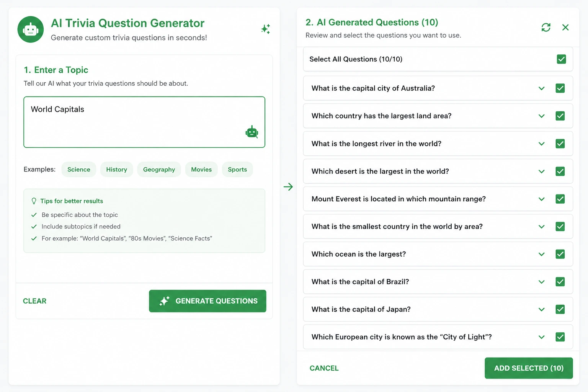The height and width of the screenshot is (392, 588).
Task: Uncheck the largest ocean question
Action: coord(560,254)
